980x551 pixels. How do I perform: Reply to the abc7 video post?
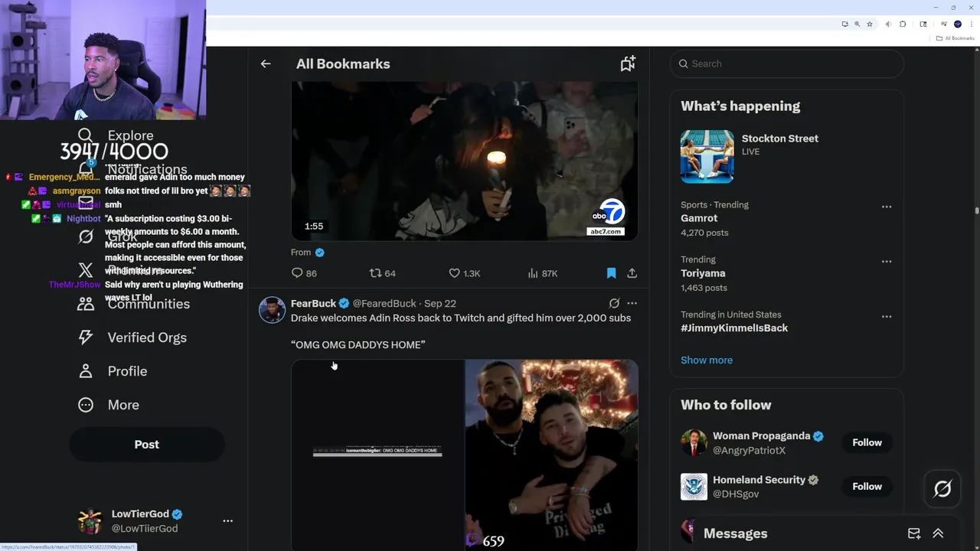pyautogui.click(x=304, y=273)
